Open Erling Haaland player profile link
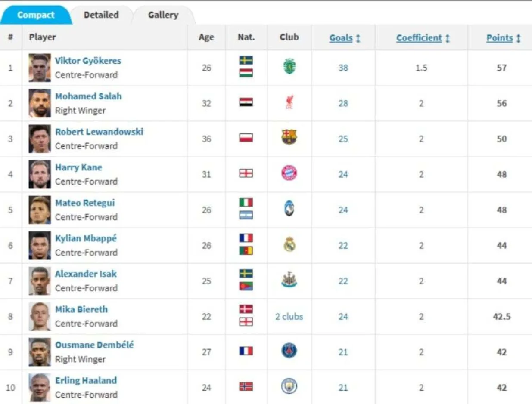 click(x=86, y=380)
